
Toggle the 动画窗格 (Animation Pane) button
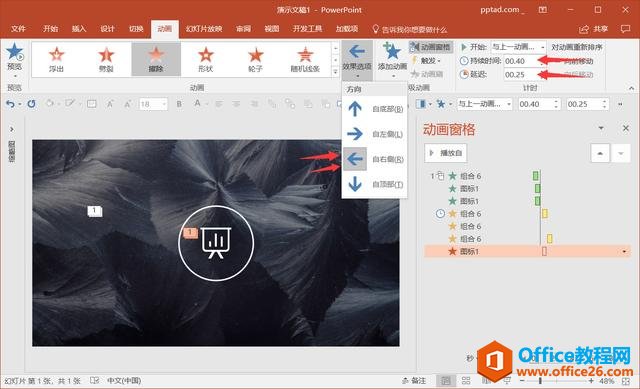431,47
